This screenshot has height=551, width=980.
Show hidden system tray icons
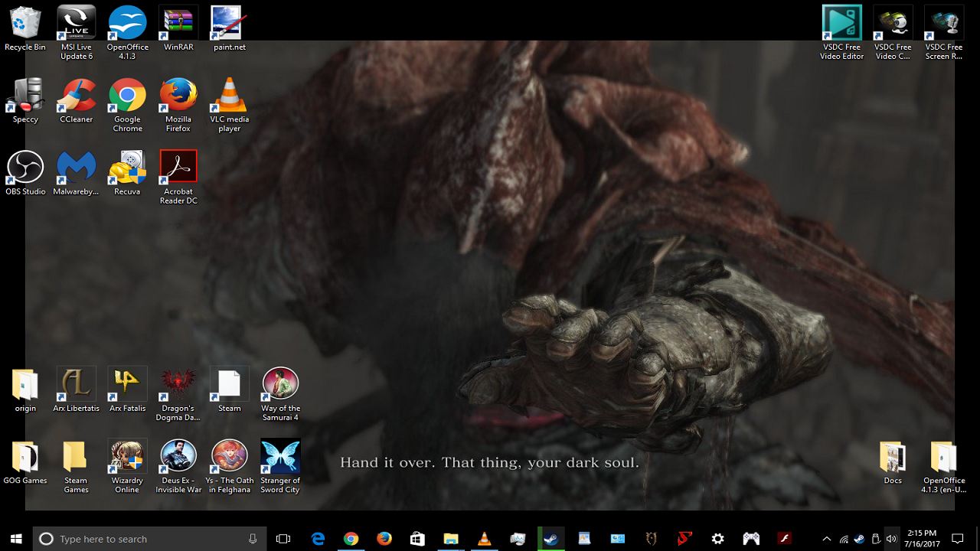[x=827, y=539]
